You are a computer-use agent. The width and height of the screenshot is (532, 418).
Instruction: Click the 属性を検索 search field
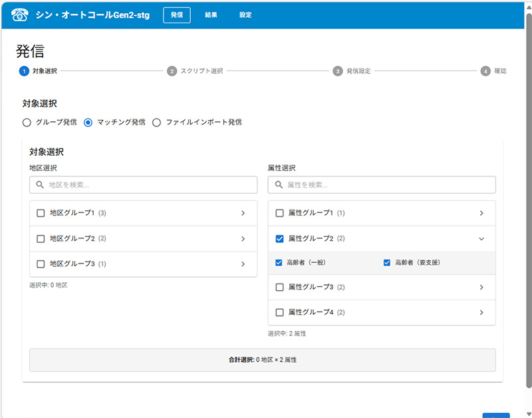tap(382, 185)
